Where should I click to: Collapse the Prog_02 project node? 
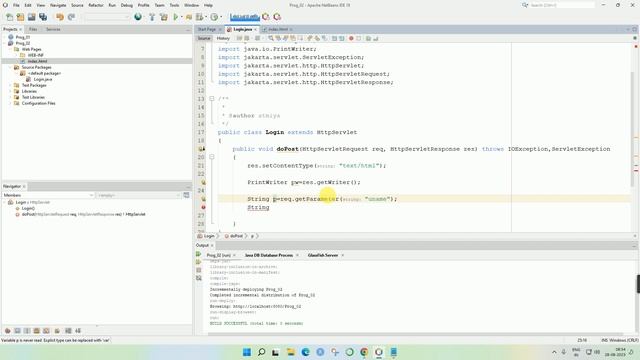coord(4,43)
